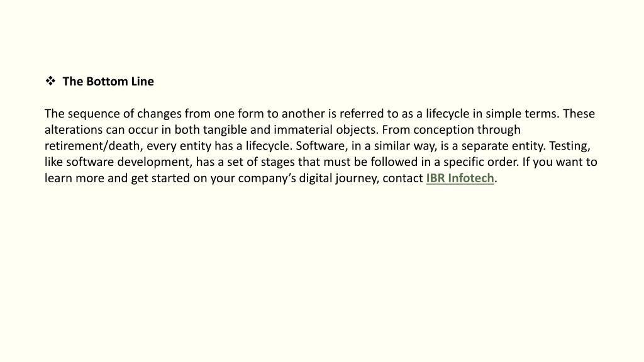Open the IBR Infotech hyperlink

tap(460, 178)
